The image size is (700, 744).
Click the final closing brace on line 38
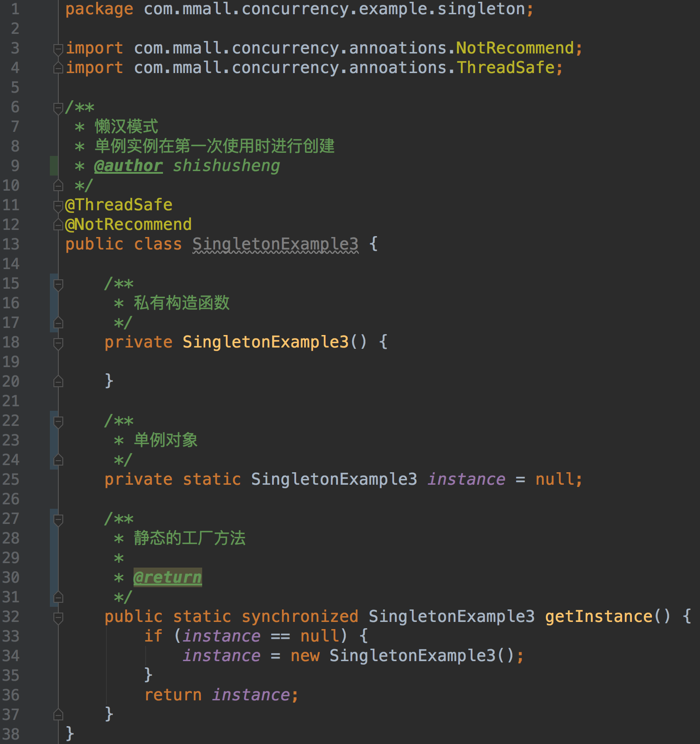coord(70,734)
